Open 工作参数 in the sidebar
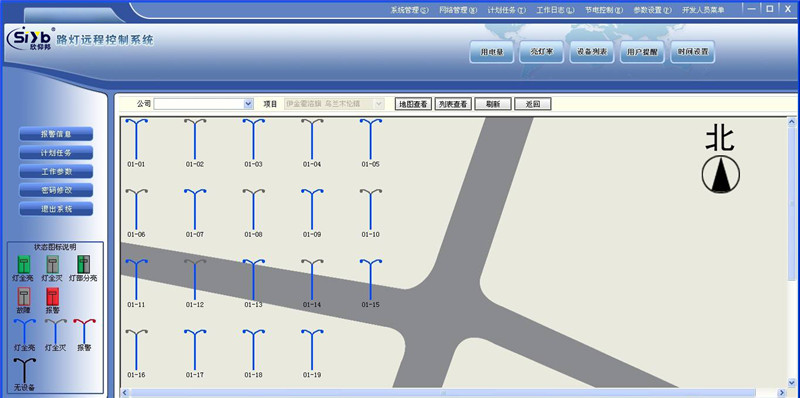800x398 pixels. (x=56, y=171)
